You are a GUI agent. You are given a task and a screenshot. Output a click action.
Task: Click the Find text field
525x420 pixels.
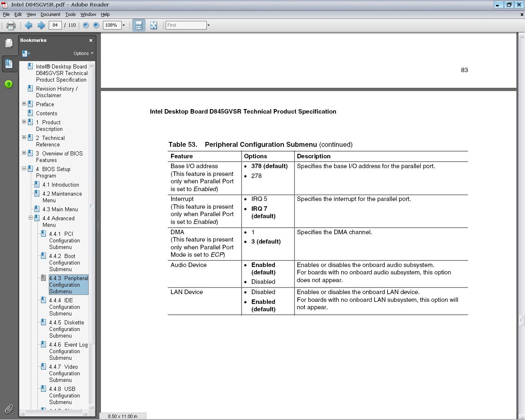pos(186,25)
